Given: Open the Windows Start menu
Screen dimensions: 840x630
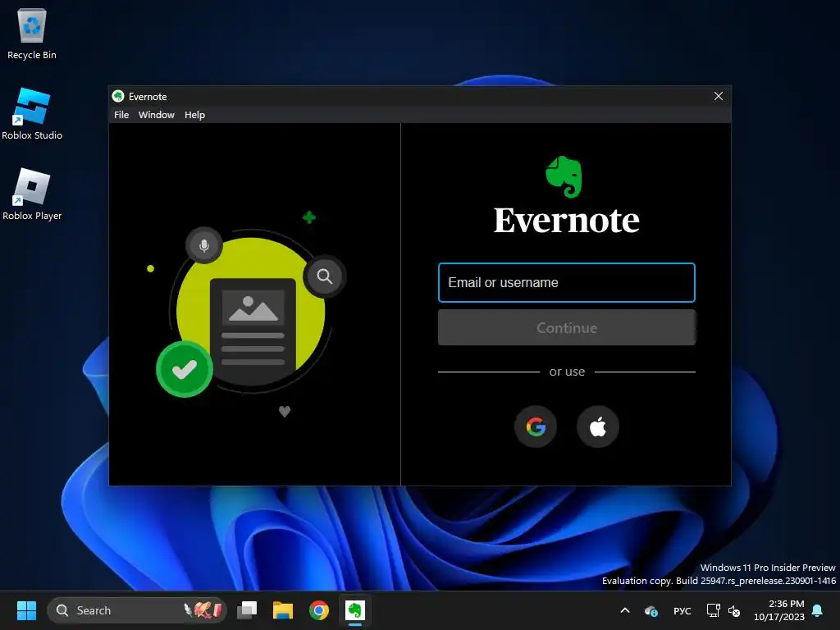Looking at the screenshot, I should tap(26, 610).
